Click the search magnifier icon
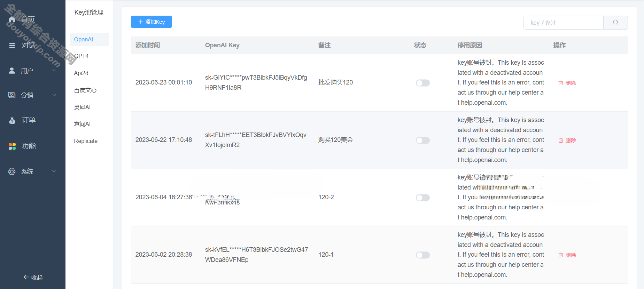Viewport: 644px width, 289px height. pos(615,22)
